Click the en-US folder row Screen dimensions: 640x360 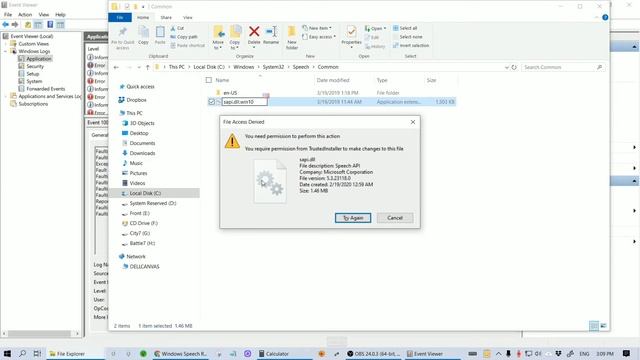[x=331, y=93]
